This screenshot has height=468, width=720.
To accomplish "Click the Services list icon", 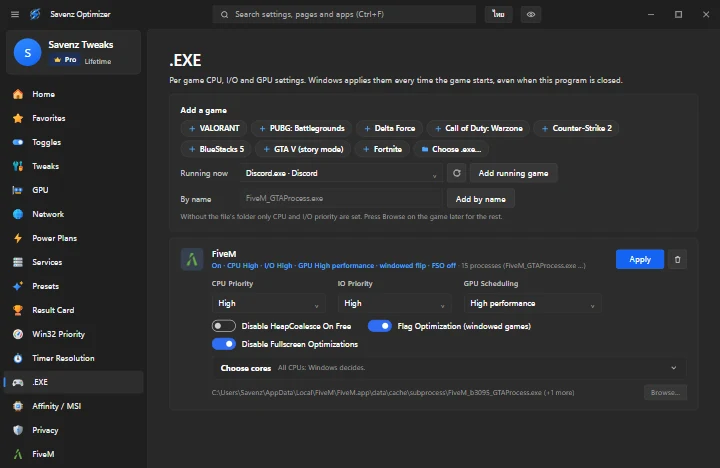I will coord(18,262).
